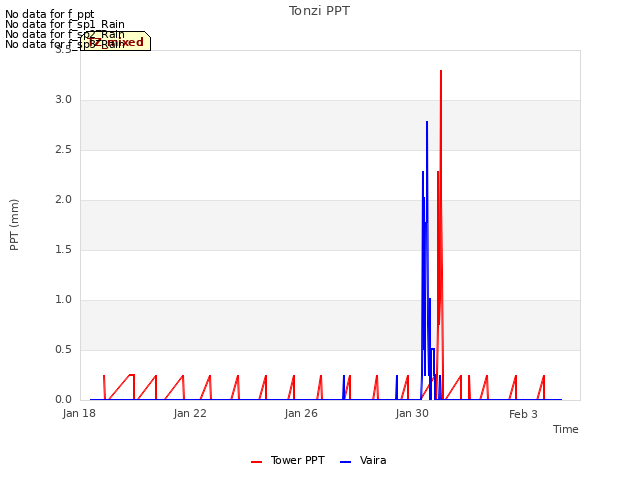Click the Time axis title

coord(566,429)
